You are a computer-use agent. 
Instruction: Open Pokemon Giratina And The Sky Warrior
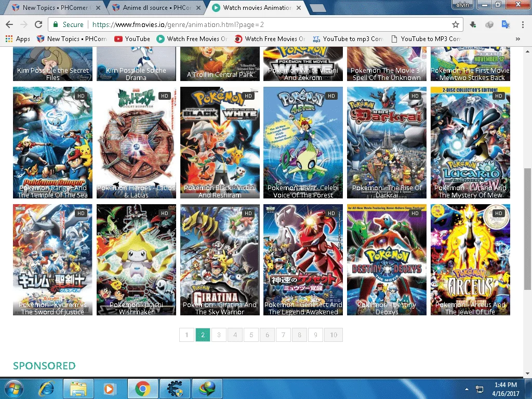coord(220,260)
